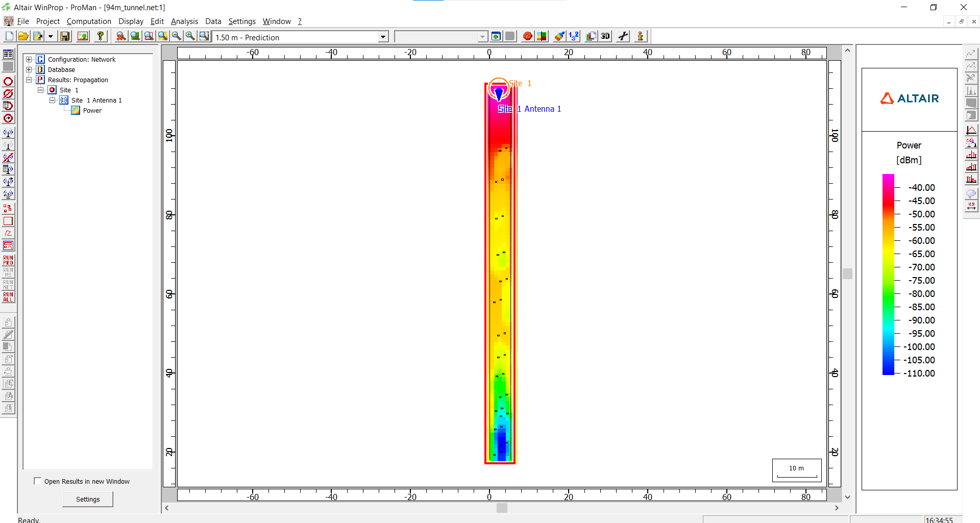Click the vertical scrollbar thumb of map view
980x523 pixels.
(848, 273)
